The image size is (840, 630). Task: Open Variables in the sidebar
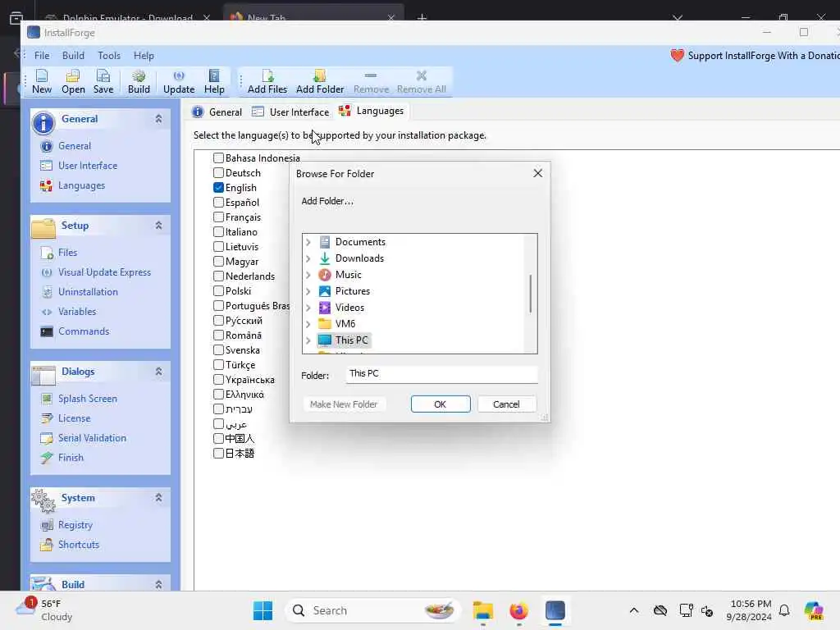tap(77, 311)
